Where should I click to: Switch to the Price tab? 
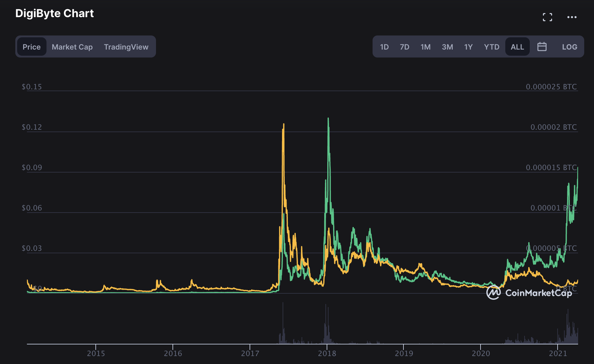pos(32,47)
